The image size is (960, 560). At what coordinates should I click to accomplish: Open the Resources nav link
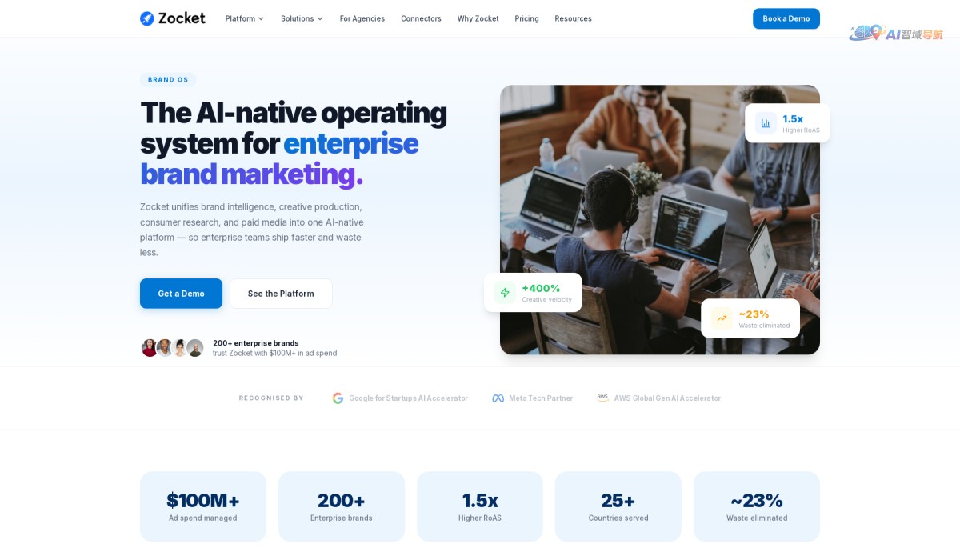coord(574,18)
